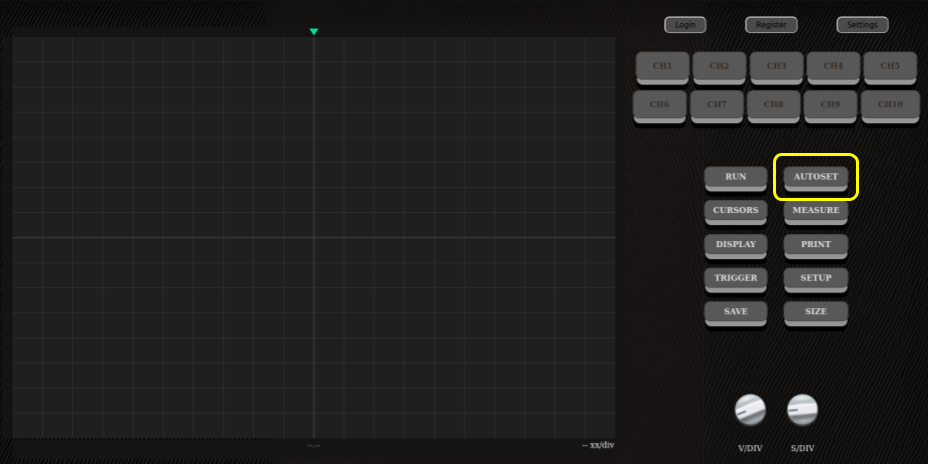Open the MEASURE menu
The height and width of the screenshot is (464, 928).
coord(816,212)
